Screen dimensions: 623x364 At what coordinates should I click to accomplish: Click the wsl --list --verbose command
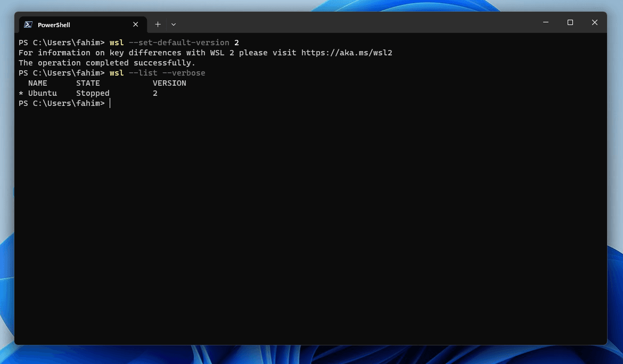[x=157, y=73]
